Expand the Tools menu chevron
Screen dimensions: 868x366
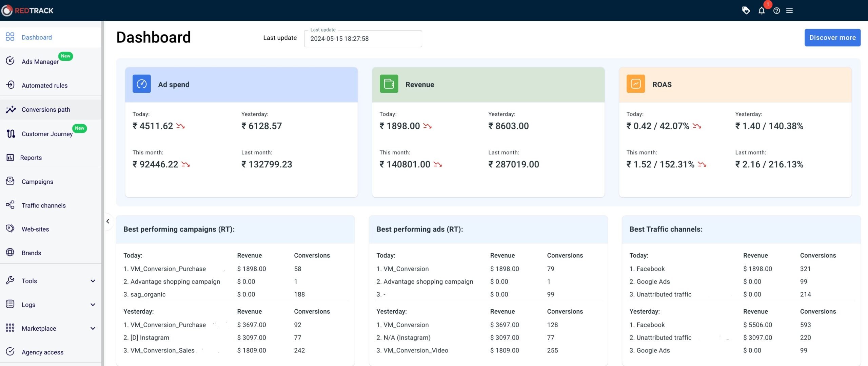click(x=93, y=281)
